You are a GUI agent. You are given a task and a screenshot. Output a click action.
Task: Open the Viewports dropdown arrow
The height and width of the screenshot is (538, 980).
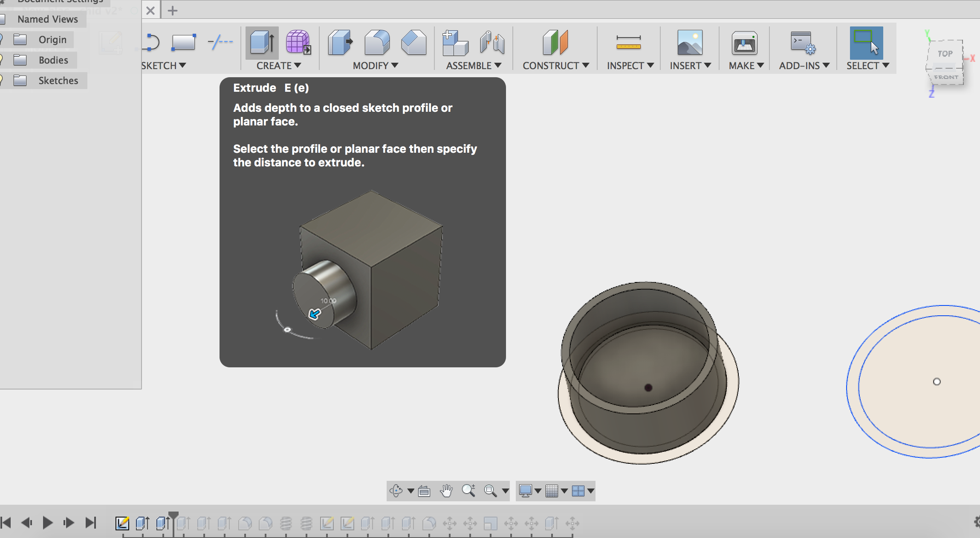pos(591,491)
